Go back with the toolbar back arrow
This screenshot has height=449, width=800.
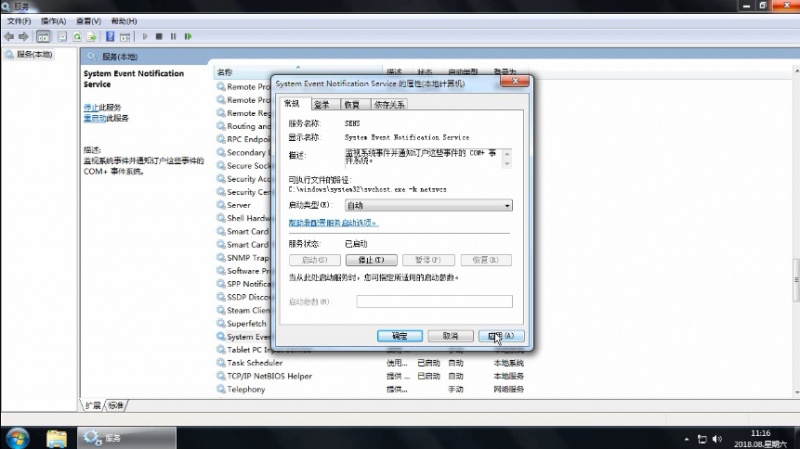9,37
